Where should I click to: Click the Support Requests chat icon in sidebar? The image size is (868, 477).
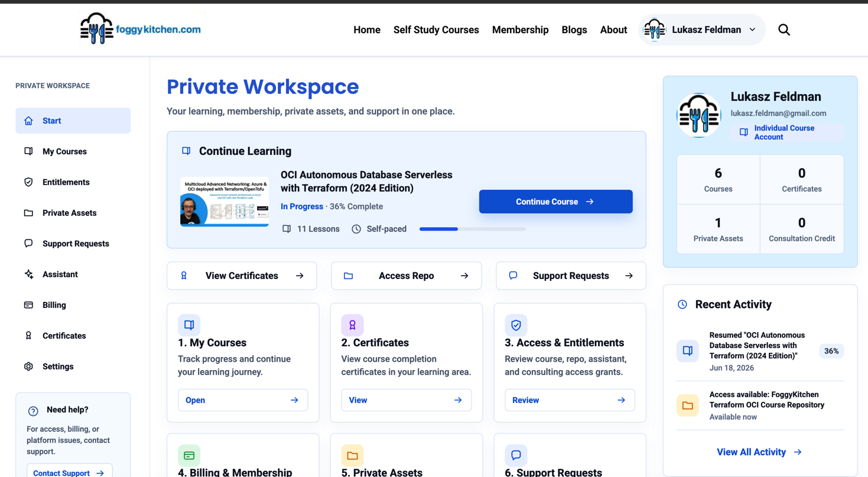28,244
